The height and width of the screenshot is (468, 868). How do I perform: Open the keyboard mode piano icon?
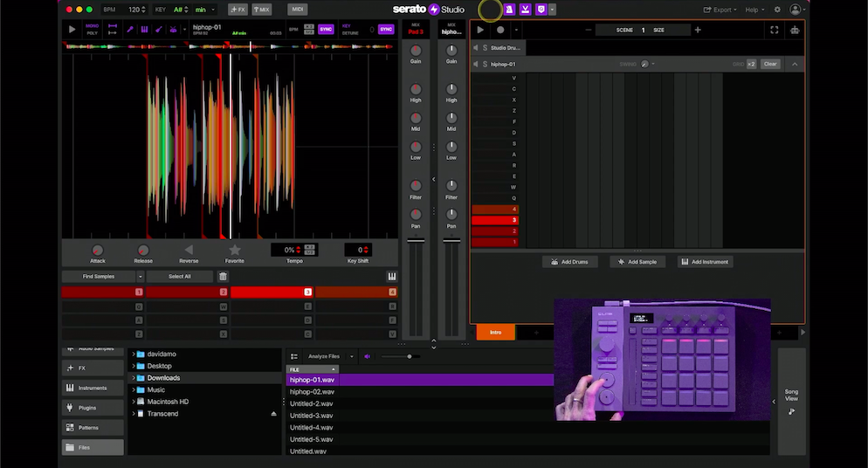pyautogui.click(x=392, y=277)
